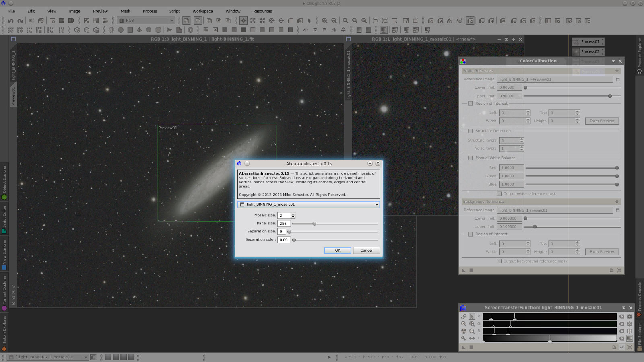Open the AberrationInspector target view dropdown
The image size is (644, 362).
coord(376,204)
